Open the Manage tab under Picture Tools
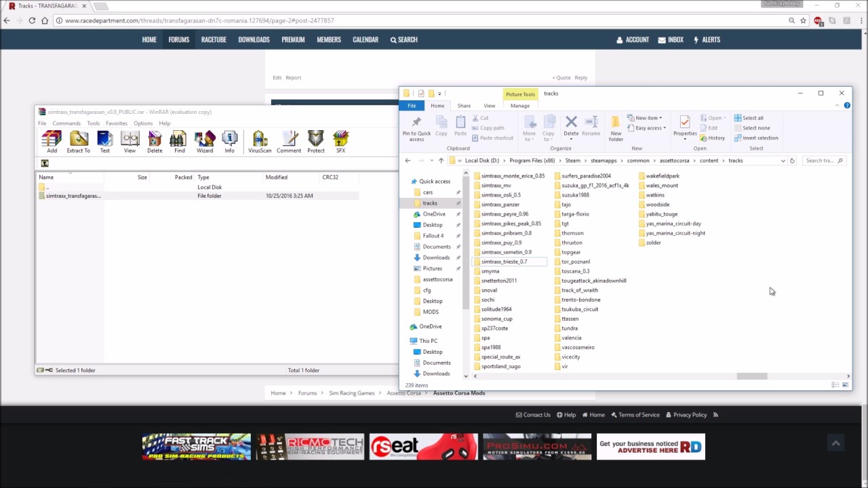 (520, 106)
